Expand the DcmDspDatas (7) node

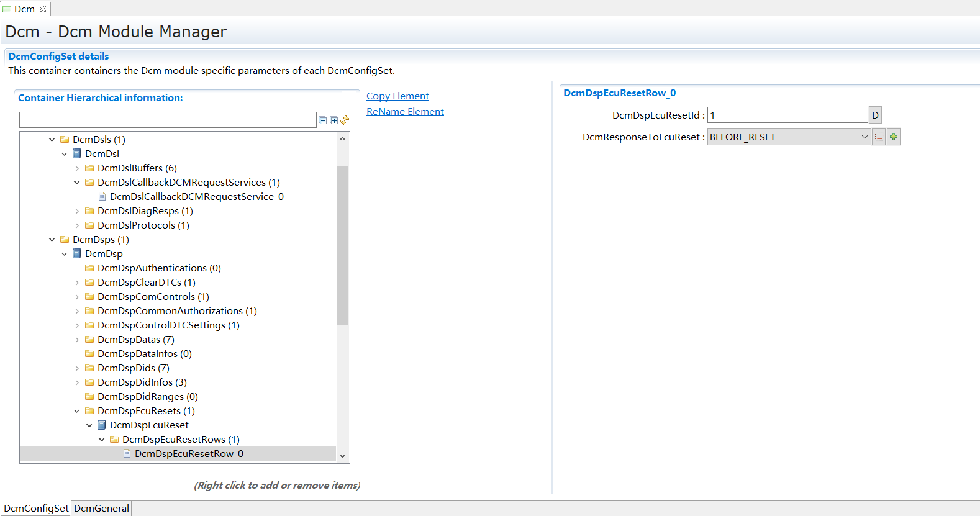pos(77,340)
